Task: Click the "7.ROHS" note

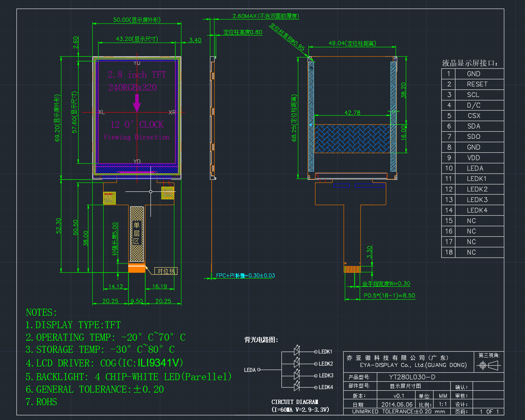Action: [x=41, y=402]
